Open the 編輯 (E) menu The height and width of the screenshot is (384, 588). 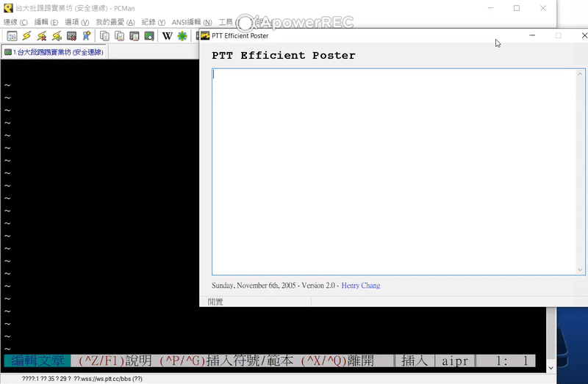click(46, 22)
